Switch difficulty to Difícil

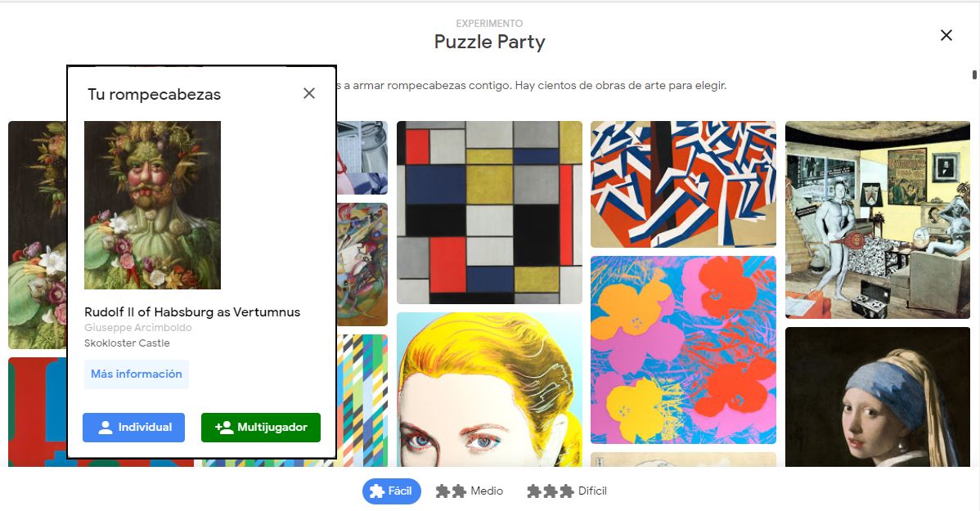click(x=567, y=491)
